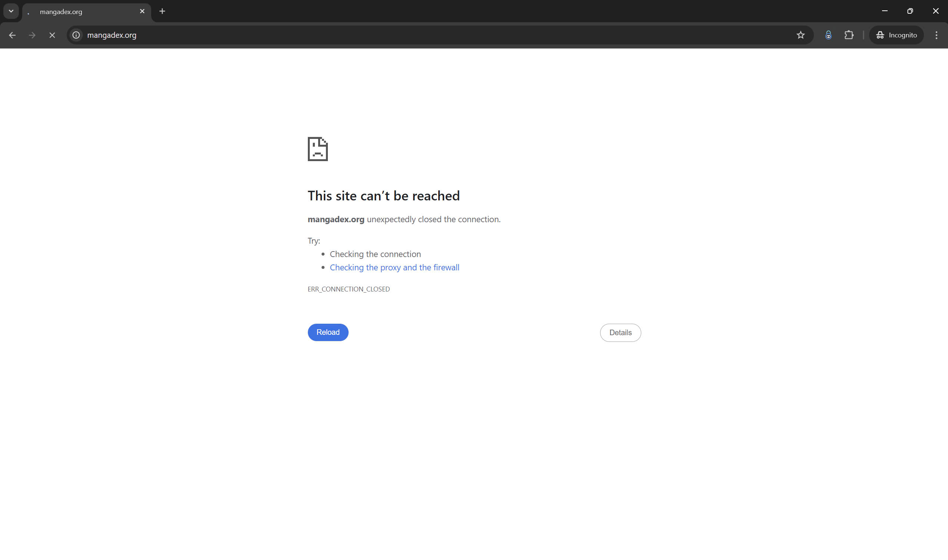
Task: Expand error Details button
Action: (x=620, y=333)
